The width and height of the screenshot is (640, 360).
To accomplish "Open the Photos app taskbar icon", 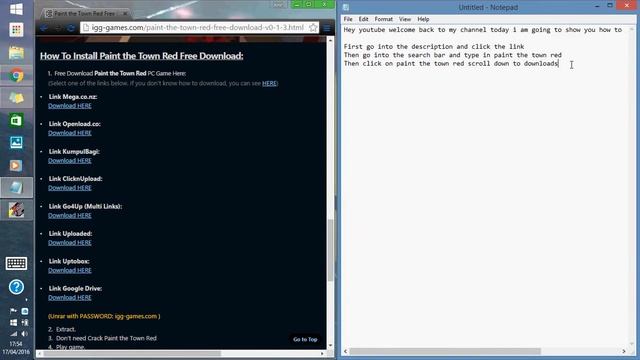I will coord(16,142).
